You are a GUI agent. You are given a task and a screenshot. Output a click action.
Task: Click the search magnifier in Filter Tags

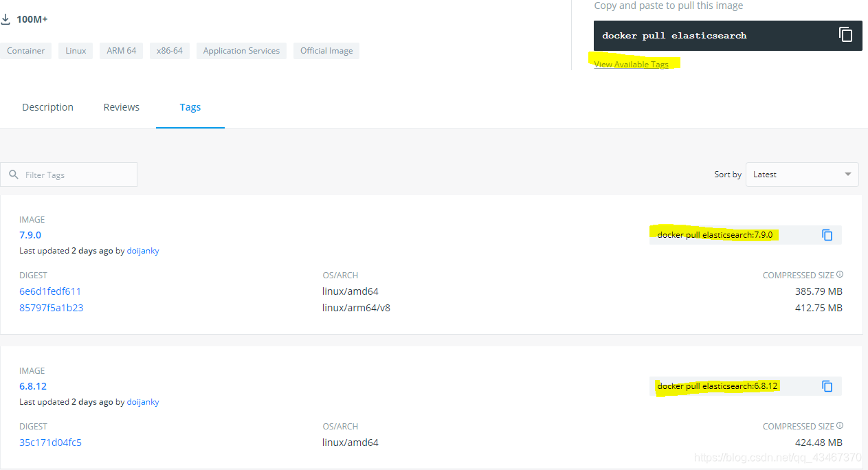(x=14, y=175)
